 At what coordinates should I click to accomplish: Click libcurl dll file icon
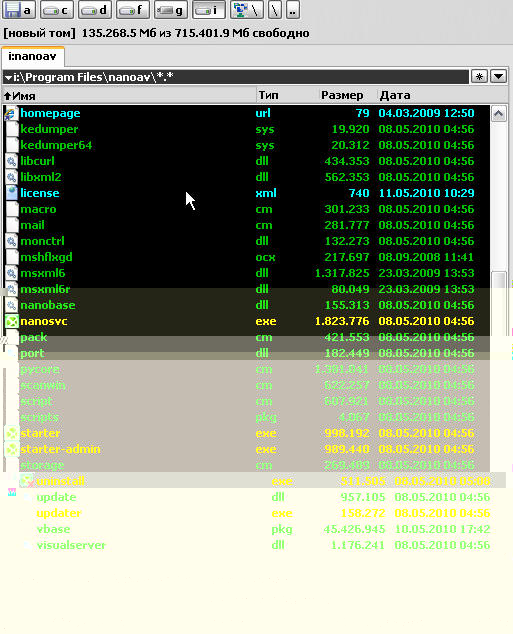point(11,161)
